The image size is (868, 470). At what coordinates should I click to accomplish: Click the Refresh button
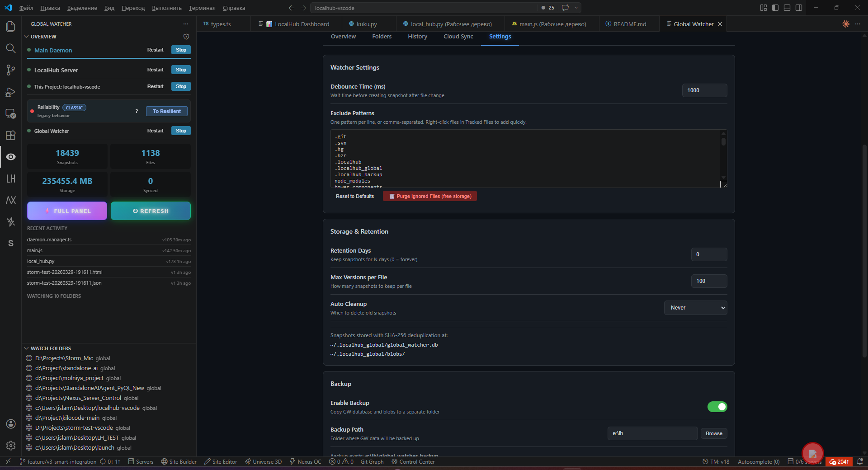(151, 211)
